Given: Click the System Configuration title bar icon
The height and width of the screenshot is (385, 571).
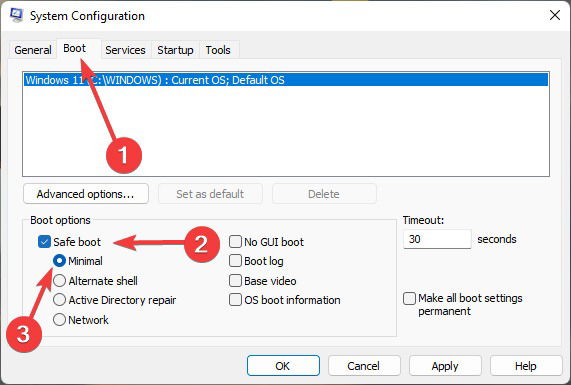Looking at the screenshot, I should [16, 15].
